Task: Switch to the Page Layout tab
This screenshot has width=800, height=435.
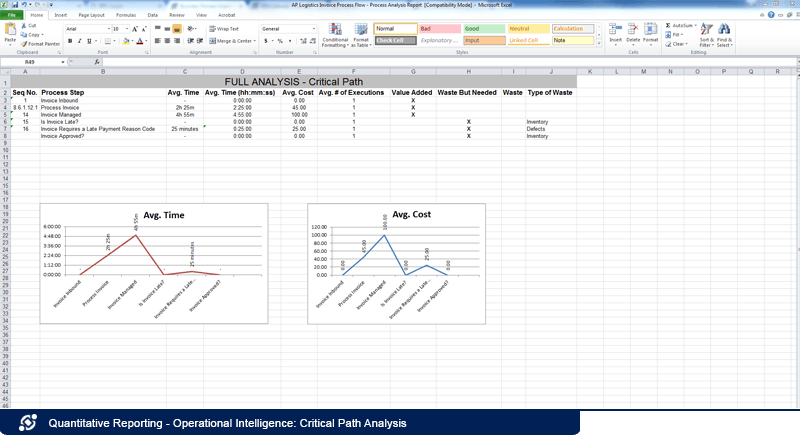Action: coord(91,16)
